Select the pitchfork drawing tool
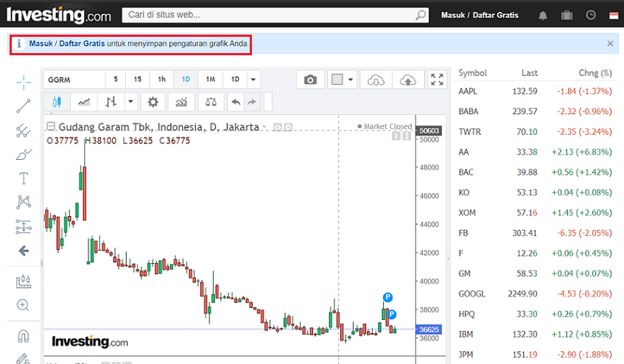Screen dimensions: 624x364 pos(24,130)
